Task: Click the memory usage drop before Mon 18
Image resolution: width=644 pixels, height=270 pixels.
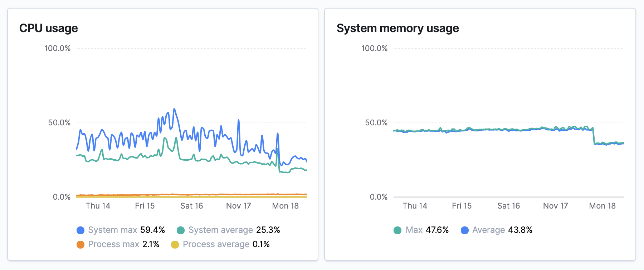Action: coord(594,136)
